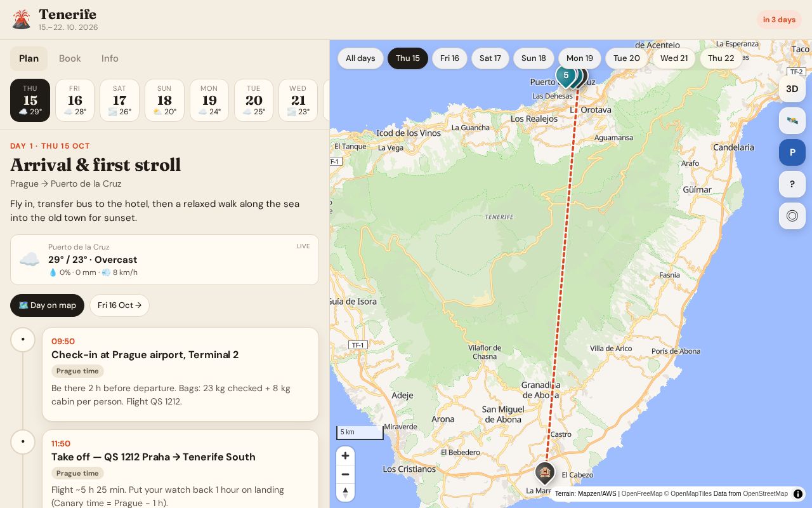The height and width of the screenshot is (508, 812).
Task: Filter map to Thu 15
Action: click(408, 58)
